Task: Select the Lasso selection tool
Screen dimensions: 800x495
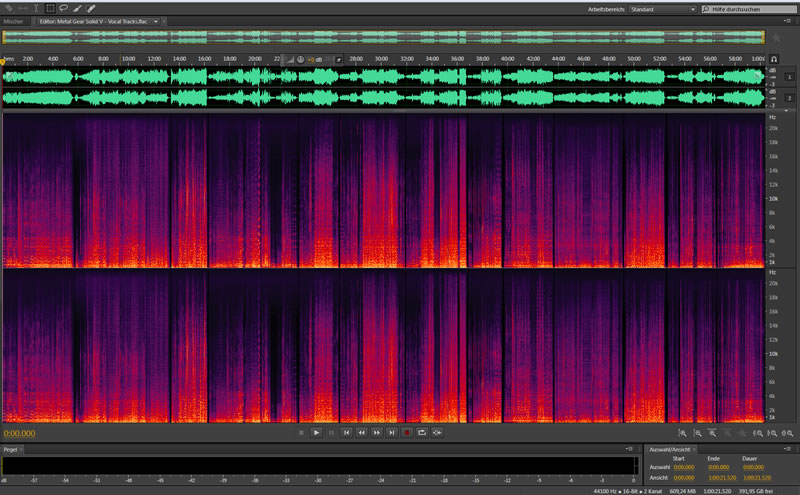Action: click(x=64, y=8)
